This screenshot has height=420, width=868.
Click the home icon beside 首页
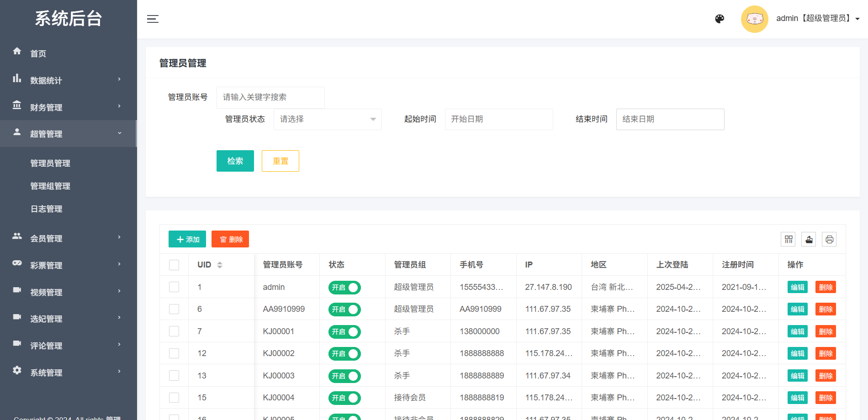click(x=17, y=51)
